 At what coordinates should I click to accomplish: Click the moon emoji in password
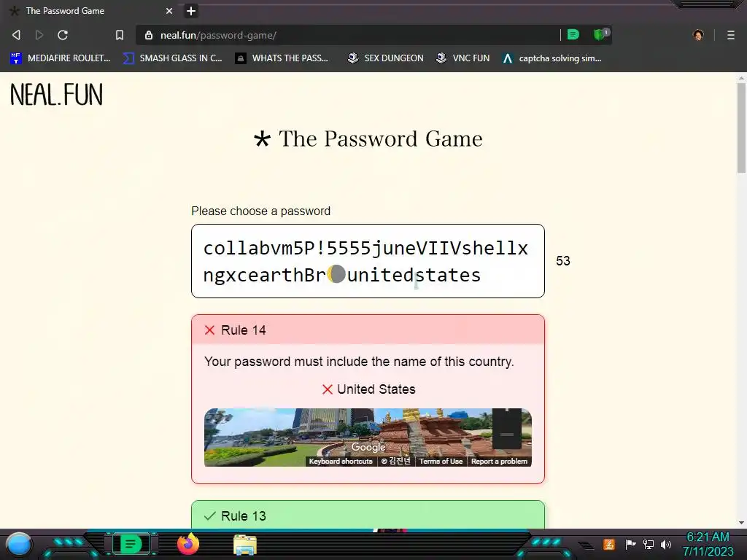[x=336, y=274]
